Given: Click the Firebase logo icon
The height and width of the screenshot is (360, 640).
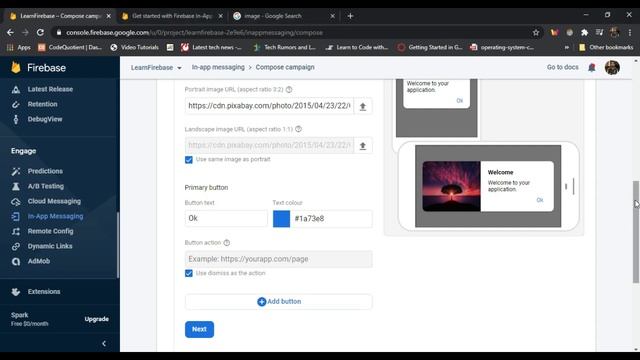Looking at the screenshot, I should click(x=16, y=67).
